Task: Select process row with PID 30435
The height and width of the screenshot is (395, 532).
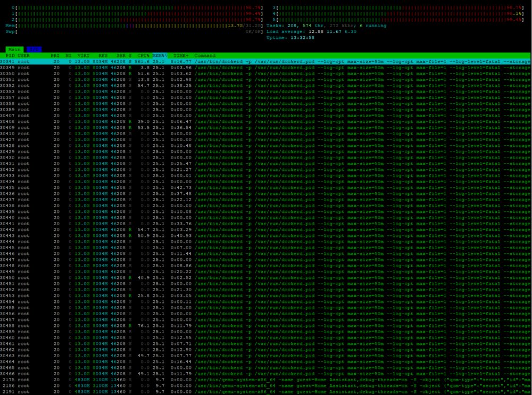Action: 265,188
